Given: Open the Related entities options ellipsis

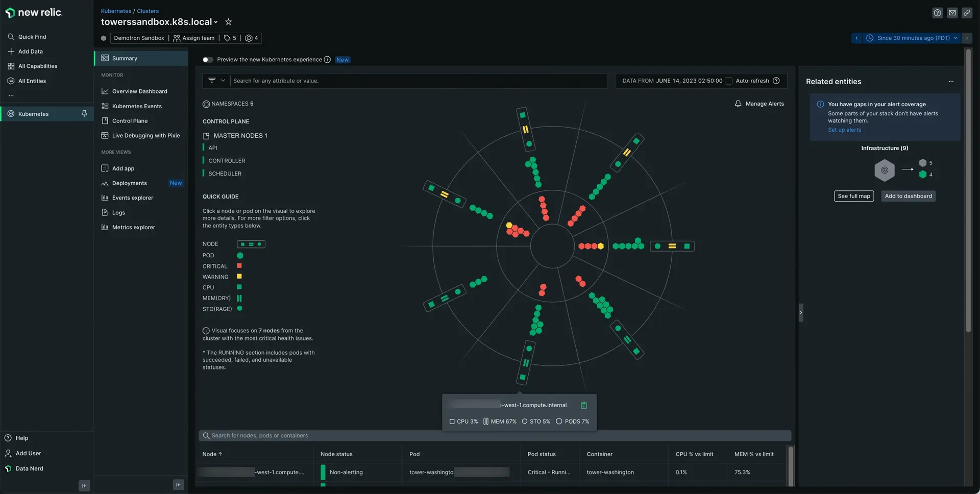Looking at the screenshot, I should pos(951,82).
